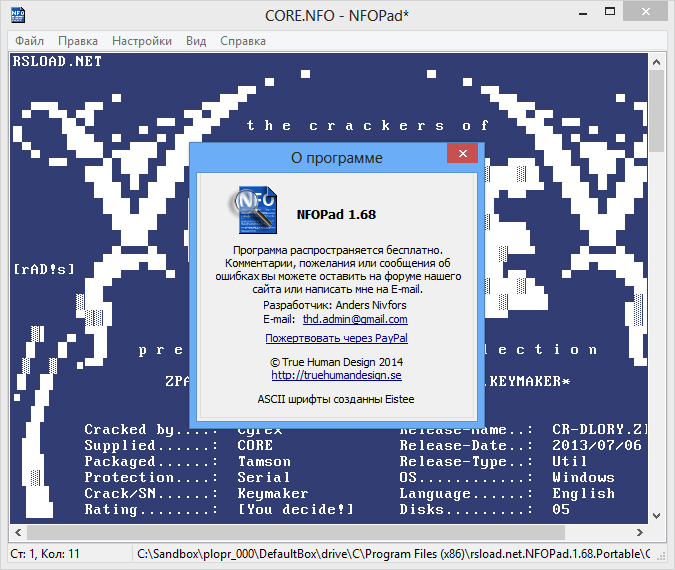Open the Файл menu
The image size is (675, 570).
(29, 41)
